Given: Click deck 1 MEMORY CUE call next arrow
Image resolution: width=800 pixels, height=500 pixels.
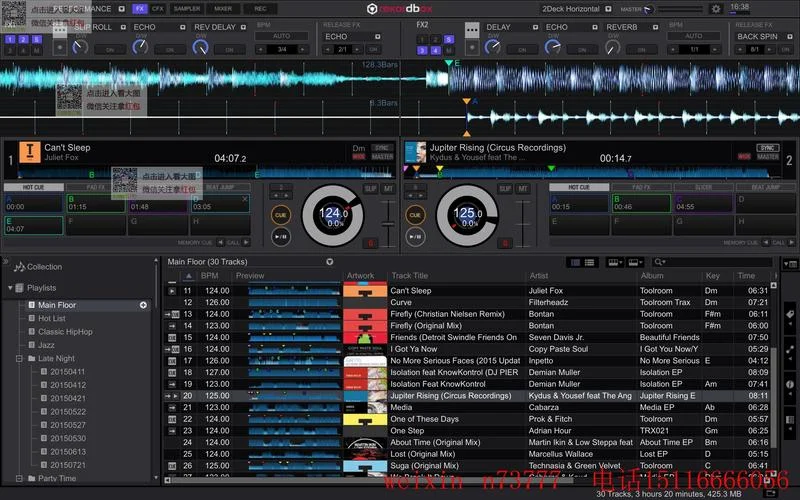Looking at the screenshot, I should 246,242.
